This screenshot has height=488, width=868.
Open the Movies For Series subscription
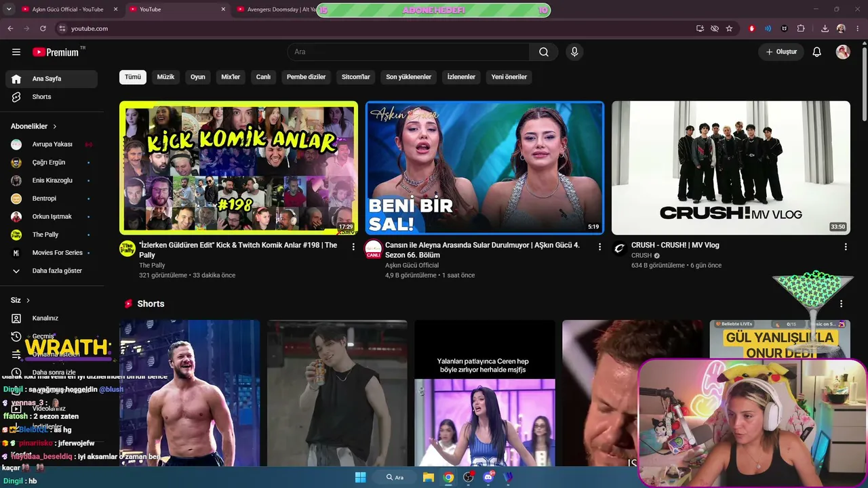pyautogui.click(x=52, y=253)
